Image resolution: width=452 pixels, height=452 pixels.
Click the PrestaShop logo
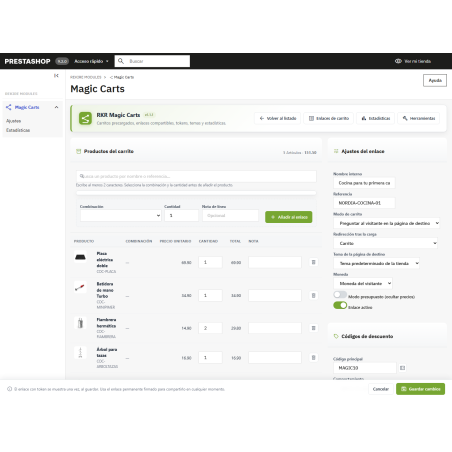27,61
